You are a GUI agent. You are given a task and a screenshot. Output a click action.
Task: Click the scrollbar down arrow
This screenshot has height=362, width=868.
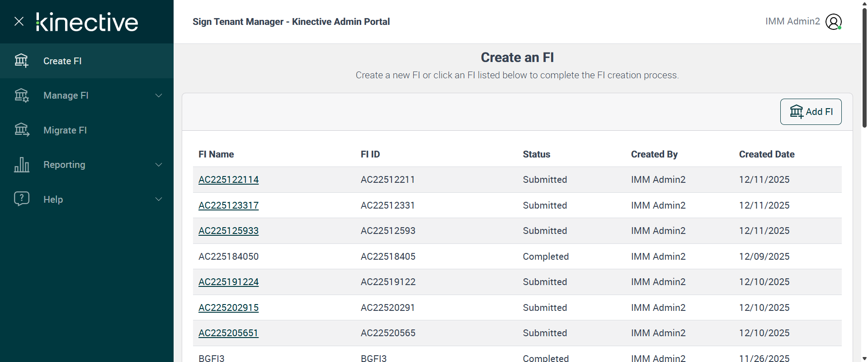(864, 358)
